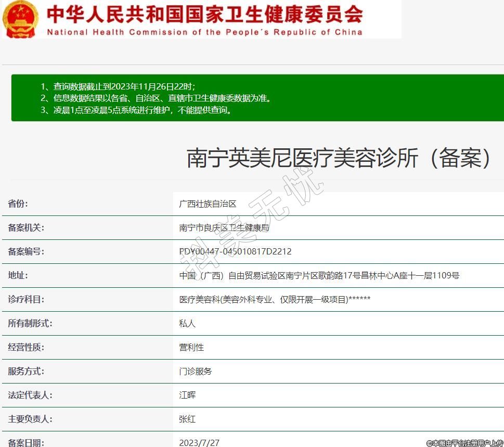This screenshot has width=504, height=447.
Task: Click the 备案机关 row label
Action: coord(26,227)
